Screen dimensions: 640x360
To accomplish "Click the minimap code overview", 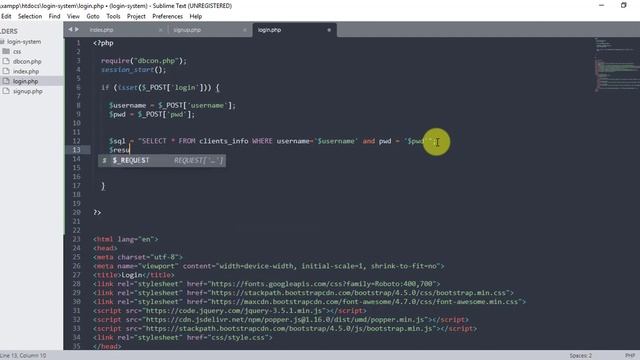I will (x=616, y=64).
